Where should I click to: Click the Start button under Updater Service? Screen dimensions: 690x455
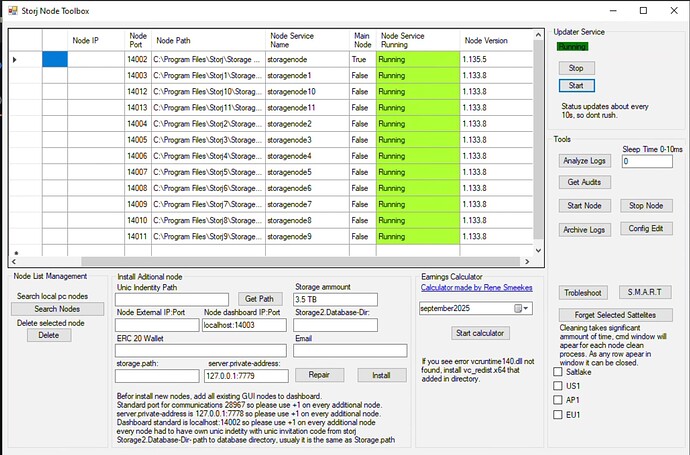pos(576,86)
